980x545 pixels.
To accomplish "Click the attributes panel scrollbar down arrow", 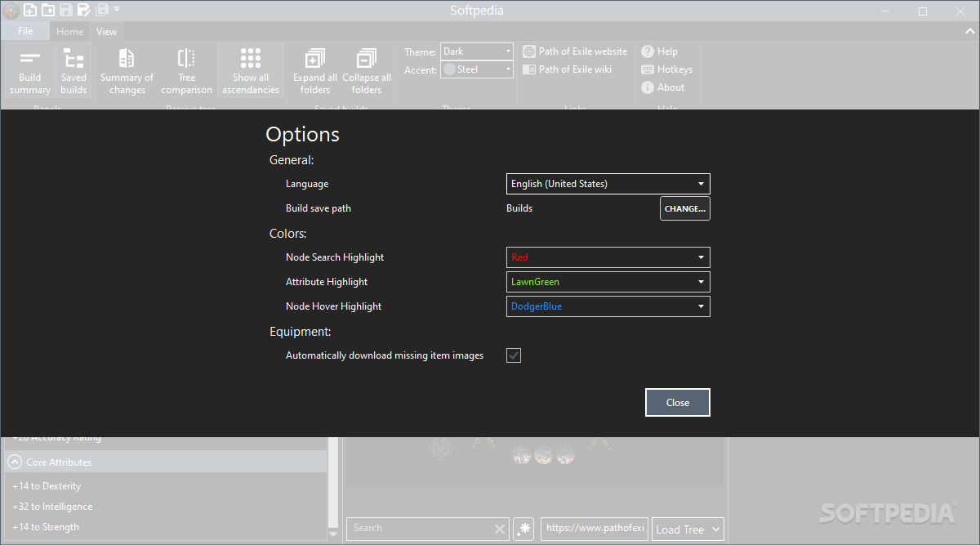I will click(x=332, y=534).
